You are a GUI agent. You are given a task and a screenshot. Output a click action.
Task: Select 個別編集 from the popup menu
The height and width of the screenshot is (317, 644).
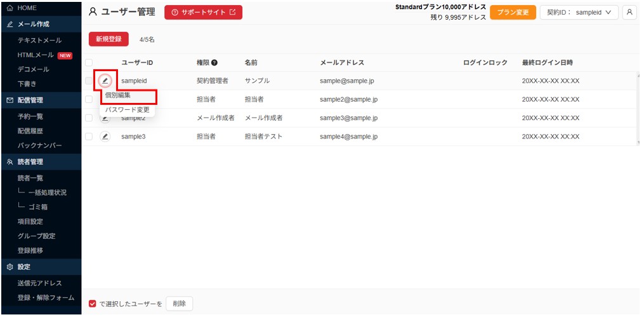(x=119, y=96)
